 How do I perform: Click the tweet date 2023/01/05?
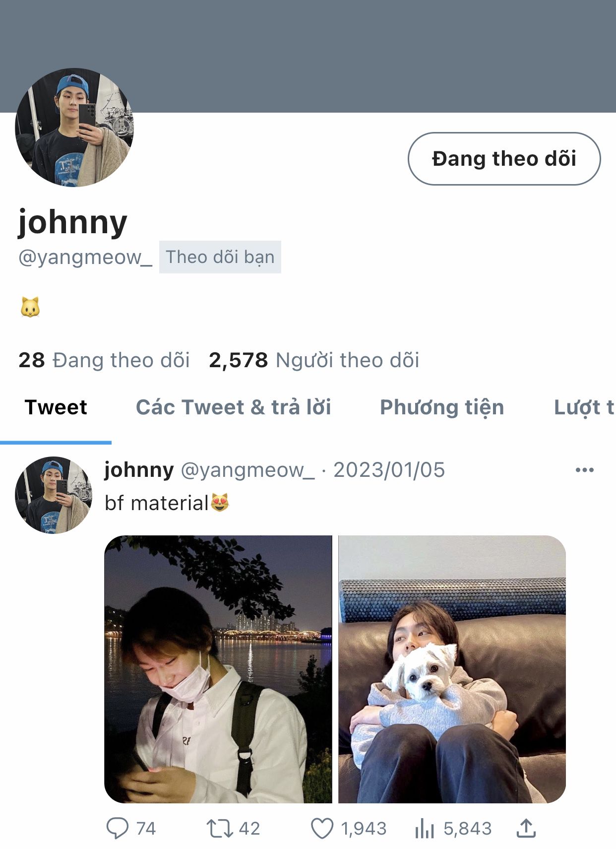(389, 470)
